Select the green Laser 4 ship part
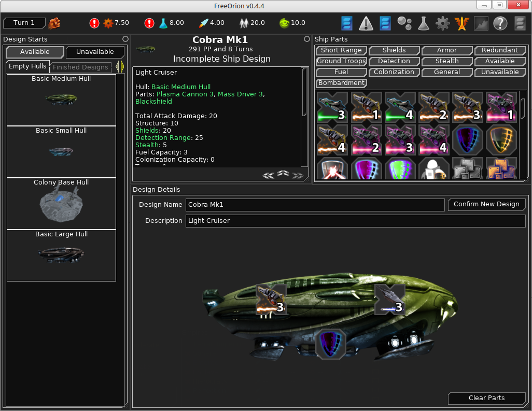 [x=400, y=107]
